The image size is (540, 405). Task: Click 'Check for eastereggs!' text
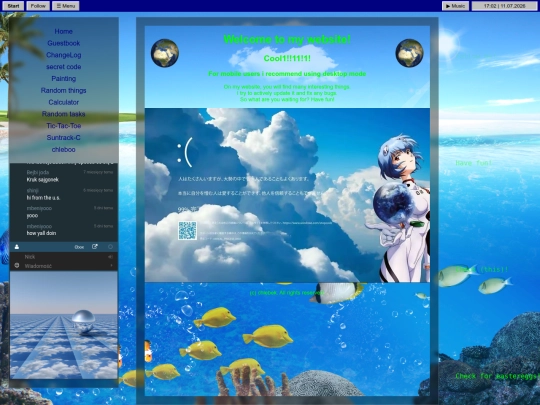pyautogui.click(x=497, y=376)
